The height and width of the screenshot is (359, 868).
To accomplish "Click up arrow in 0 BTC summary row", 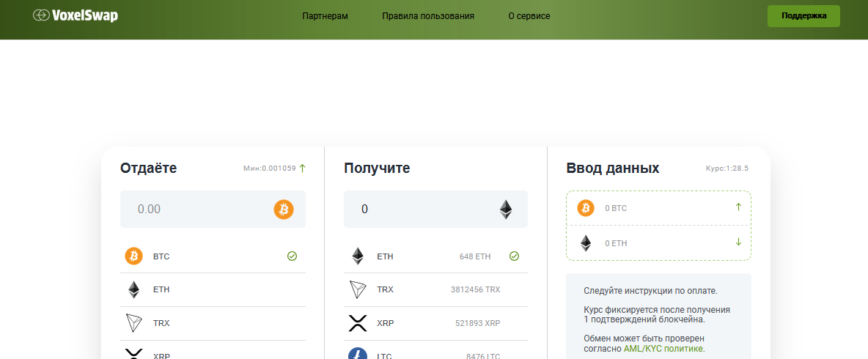I will tap(738, 207).
